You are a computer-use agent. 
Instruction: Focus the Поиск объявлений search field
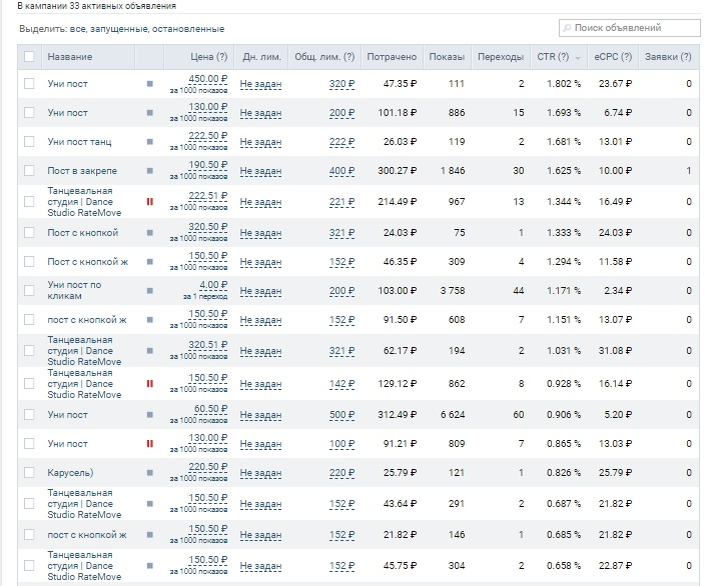(x=629, y=28)
